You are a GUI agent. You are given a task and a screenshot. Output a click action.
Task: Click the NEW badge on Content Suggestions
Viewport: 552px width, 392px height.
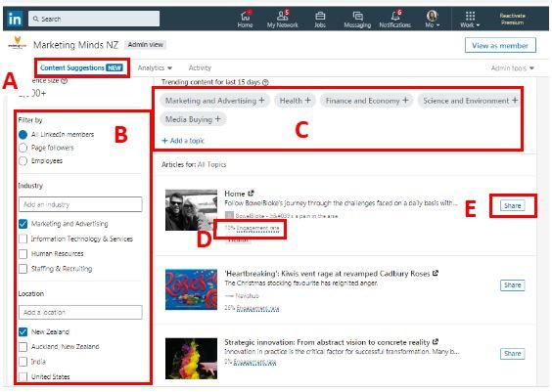(115, 67)
